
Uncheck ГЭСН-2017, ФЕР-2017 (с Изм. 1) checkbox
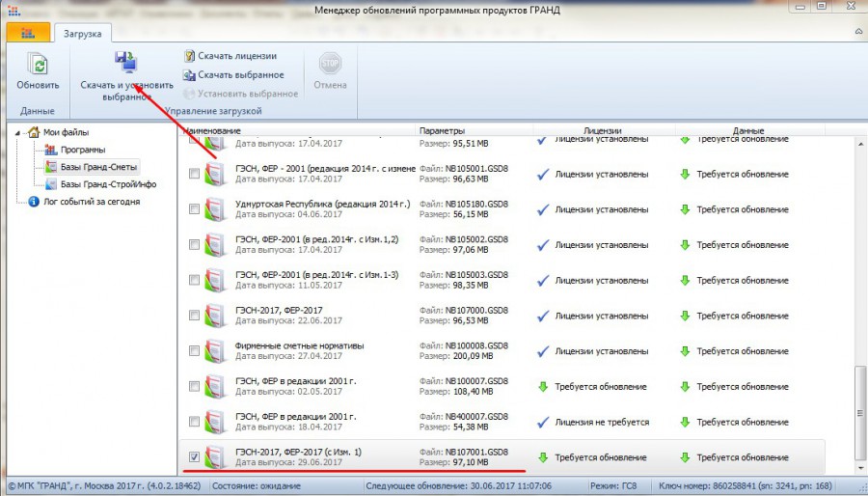pos(194,457)
